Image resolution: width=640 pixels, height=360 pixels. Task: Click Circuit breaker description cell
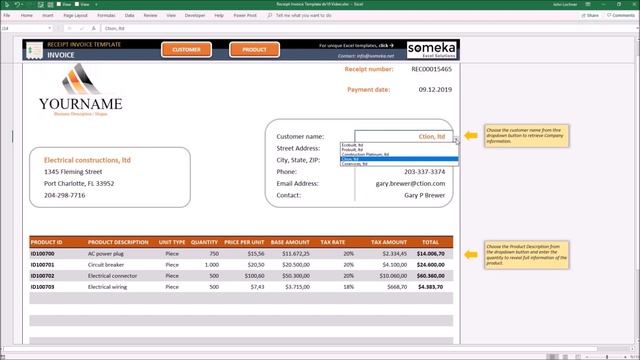[x=106, y=264]
